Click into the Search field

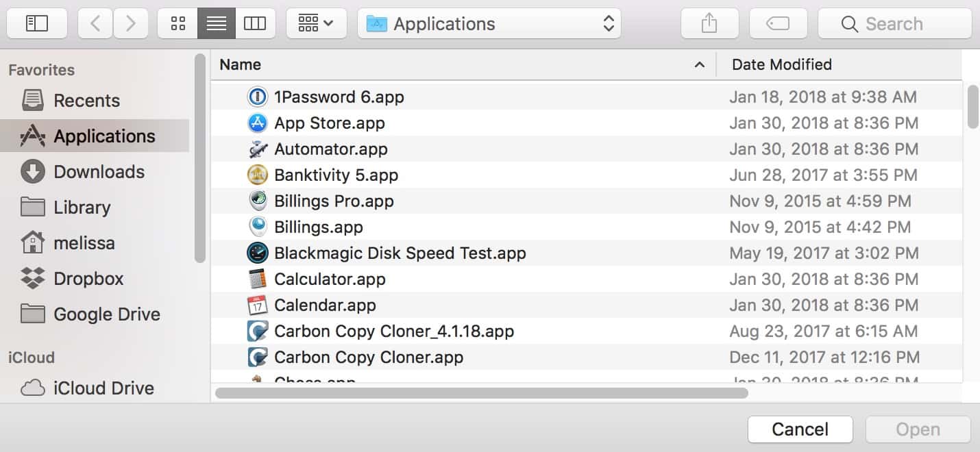(894, 24)
